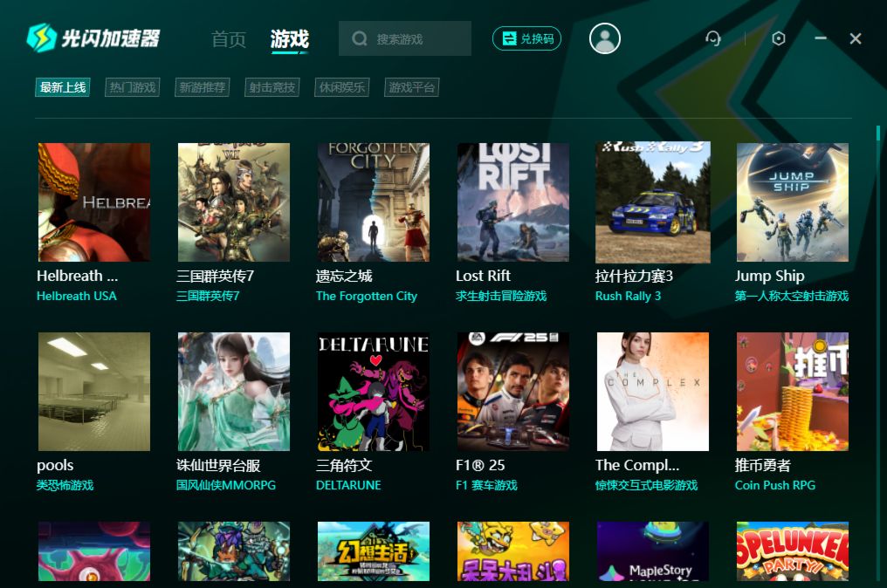Open settings via the hexagon icon
887x588 pixels.
point(779,38)
